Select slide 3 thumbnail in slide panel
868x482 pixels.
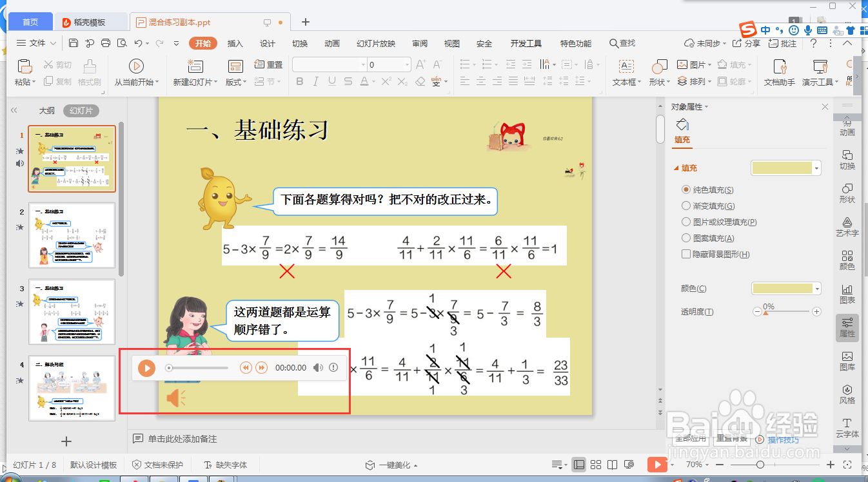coord(72,312)
